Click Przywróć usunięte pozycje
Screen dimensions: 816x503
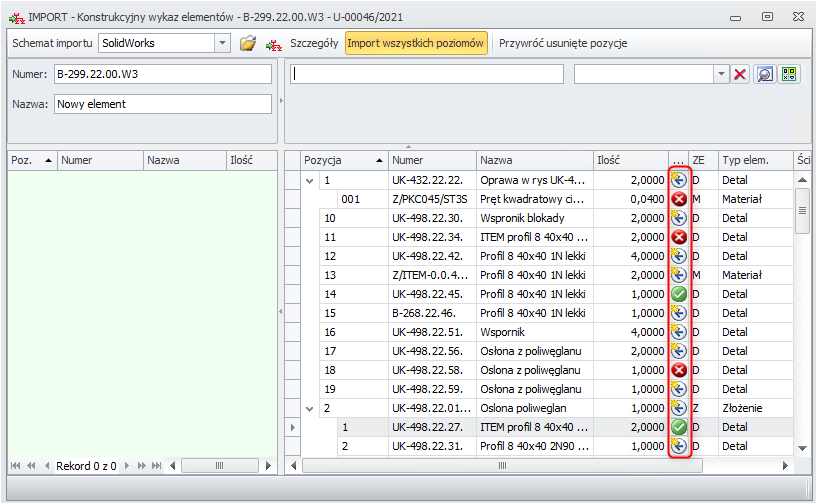(563, 44)
